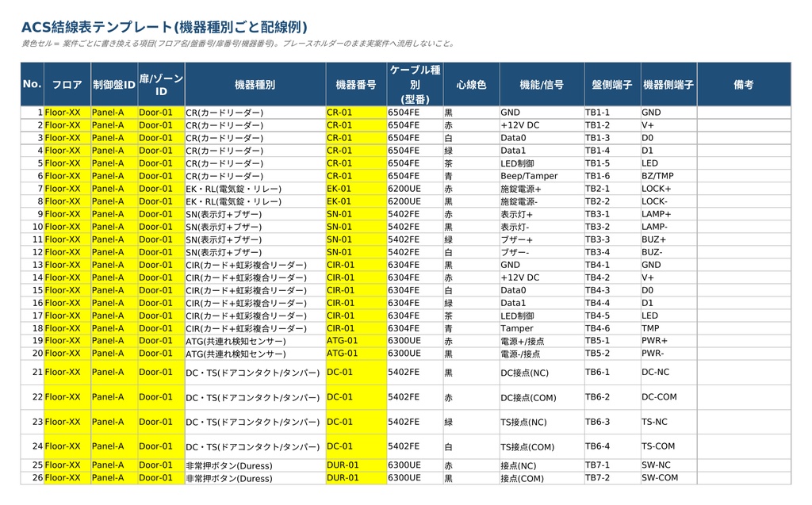Select the 扉/ゾーンID column header

point(161,84)
